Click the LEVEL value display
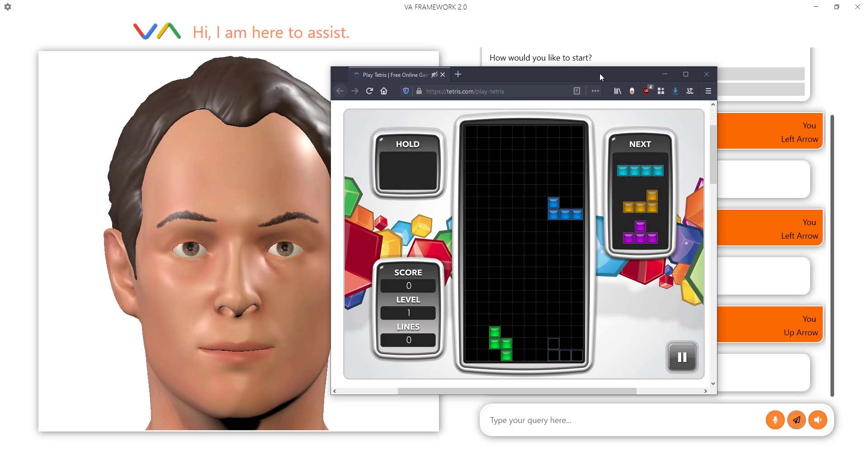Viewport: 868px width, 470px height. (x=408, y=313)
